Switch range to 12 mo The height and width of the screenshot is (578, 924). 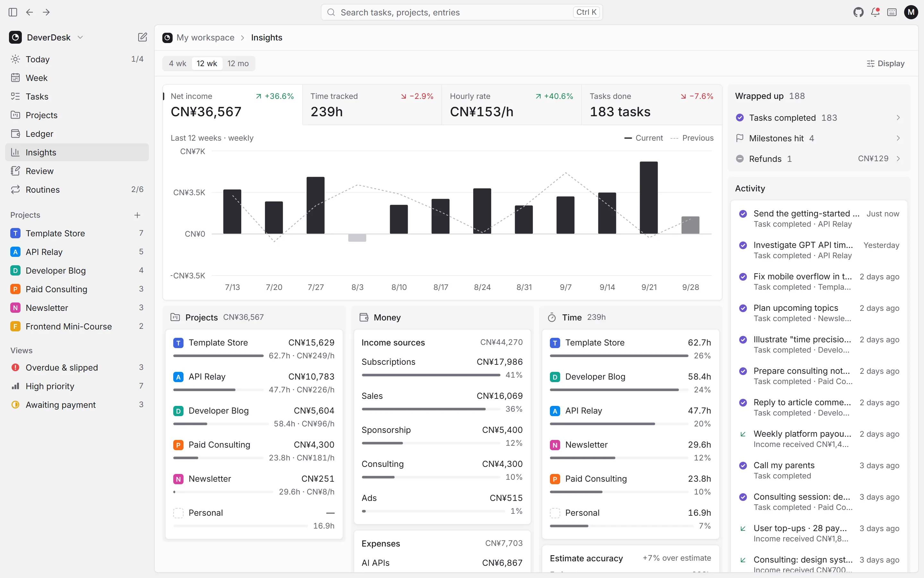(238, 64)
